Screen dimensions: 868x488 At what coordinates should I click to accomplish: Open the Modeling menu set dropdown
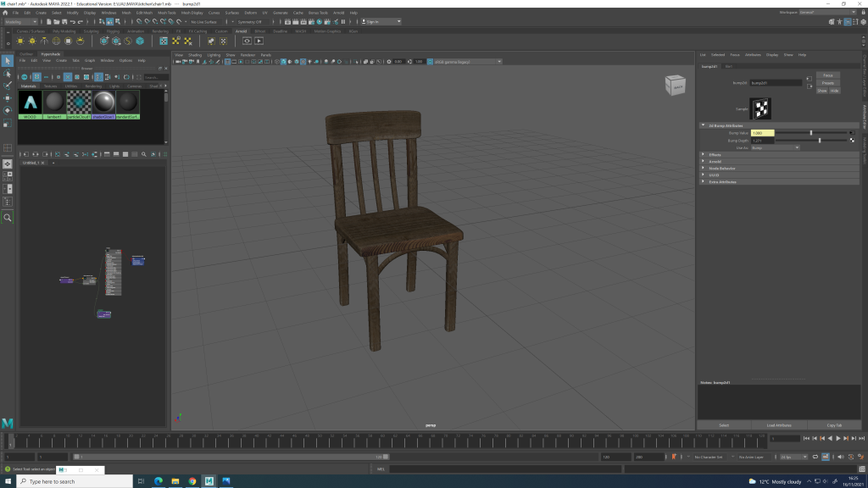(x=20, y=22)
